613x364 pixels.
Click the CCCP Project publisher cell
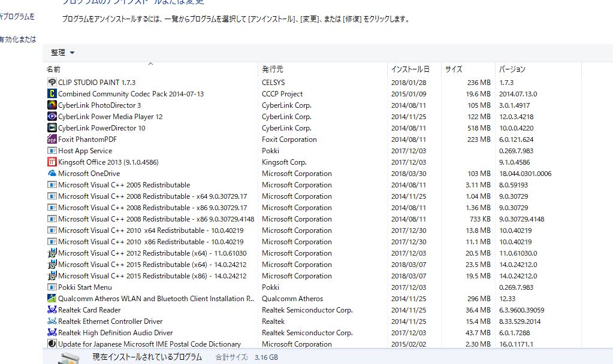pos(282,94)
